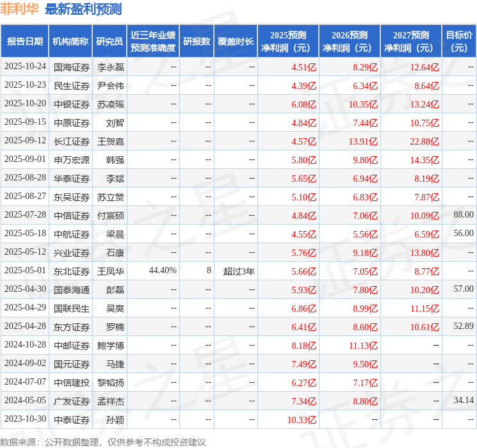Click institution 中信建投
This screenshot has width=477, height=448.
click(x=72, y=382)
